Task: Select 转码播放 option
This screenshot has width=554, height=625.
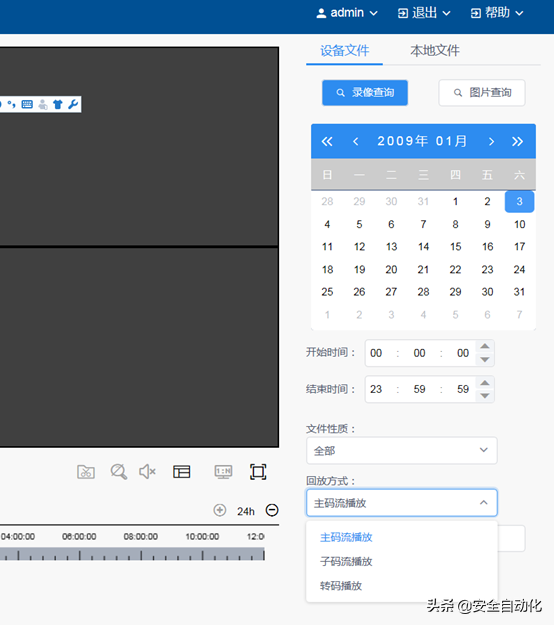Action: click(x=341, y=586)
